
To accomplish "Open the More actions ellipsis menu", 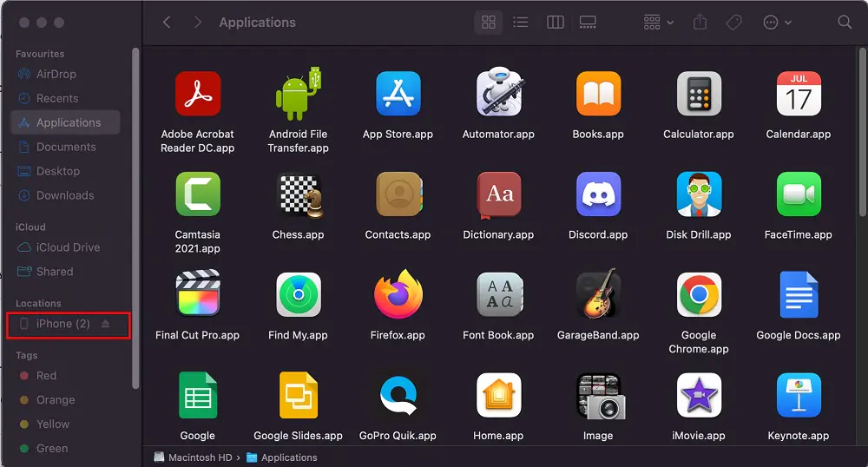I will pyautogui.click(x=777, y=22).
